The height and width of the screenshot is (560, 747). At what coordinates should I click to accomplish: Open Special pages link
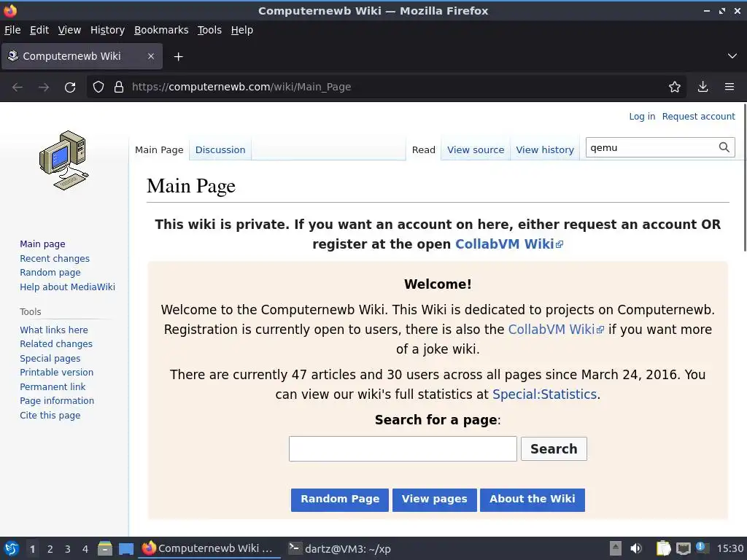point(50,358)
